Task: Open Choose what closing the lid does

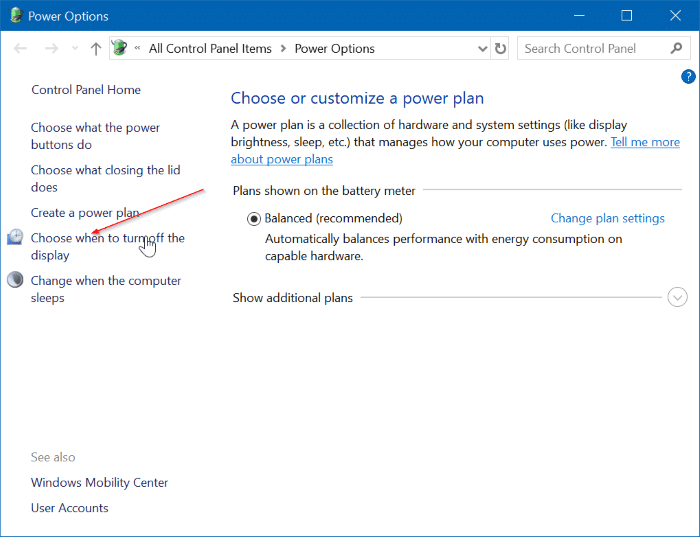Action: 105,179
